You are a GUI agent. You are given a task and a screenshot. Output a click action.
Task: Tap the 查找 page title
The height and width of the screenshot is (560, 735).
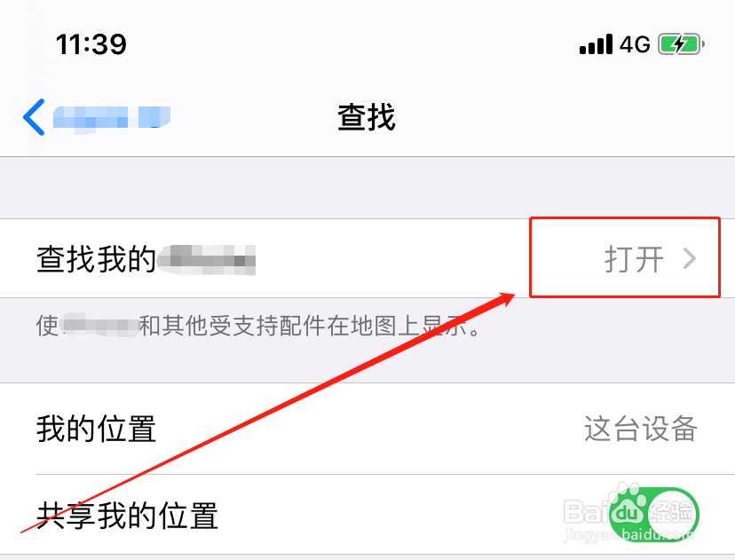[367, 117]
